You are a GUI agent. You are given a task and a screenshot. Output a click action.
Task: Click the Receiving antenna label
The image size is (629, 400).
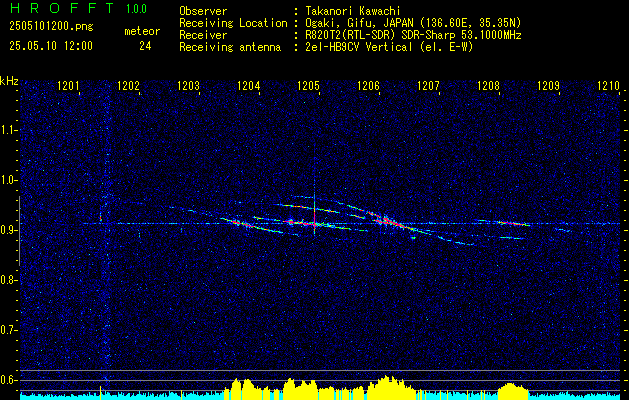point(230,47)
